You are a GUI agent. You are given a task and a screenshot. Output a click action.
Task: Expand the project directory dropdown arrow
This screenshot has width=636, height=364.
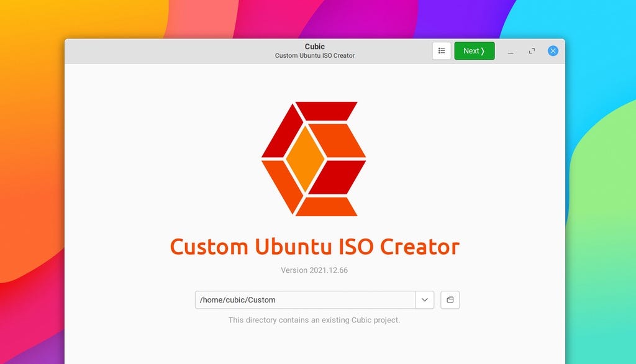(x=425, y=300)
